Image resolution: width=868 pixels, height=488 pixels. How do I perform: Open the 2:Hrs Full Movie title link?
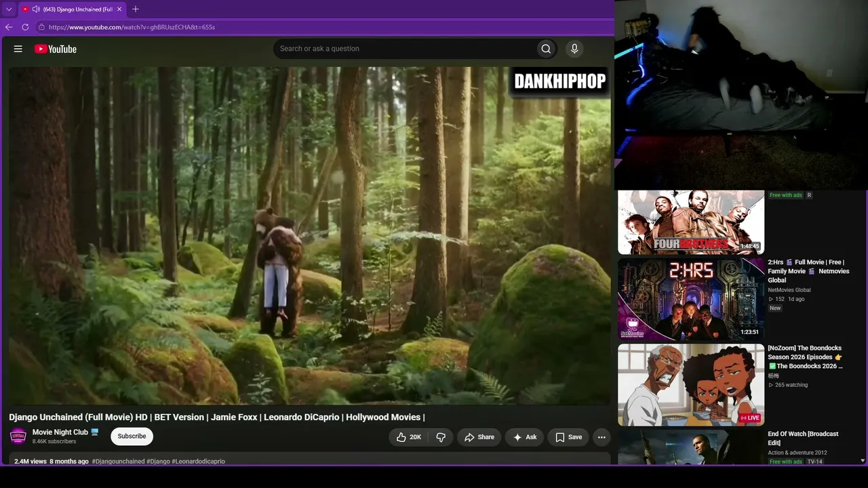[x=808, y=271]
